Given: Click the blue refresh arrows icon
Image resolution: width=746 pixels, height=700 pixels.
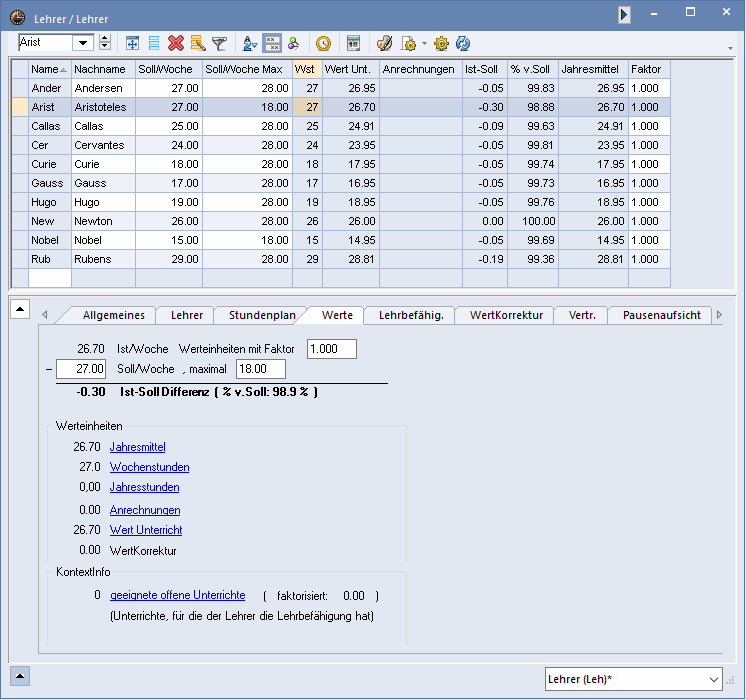Looking at the screenshot, I should coord(463,43).
